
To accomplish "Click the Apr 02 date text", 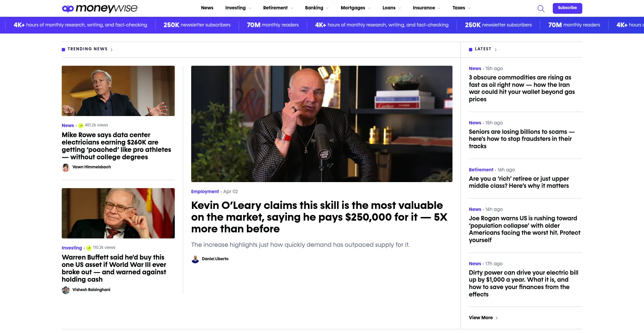I will pyautogui.click(x=230, y=191).
